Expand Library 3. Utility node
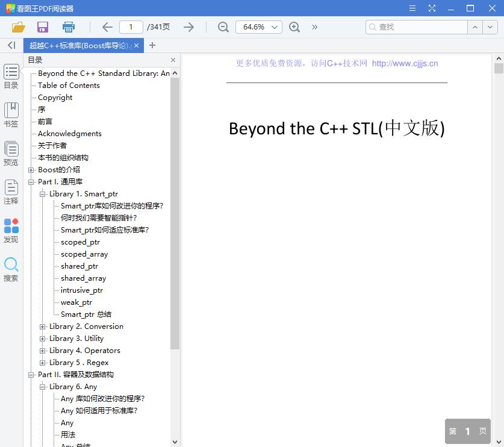 (x=42, y=339)
